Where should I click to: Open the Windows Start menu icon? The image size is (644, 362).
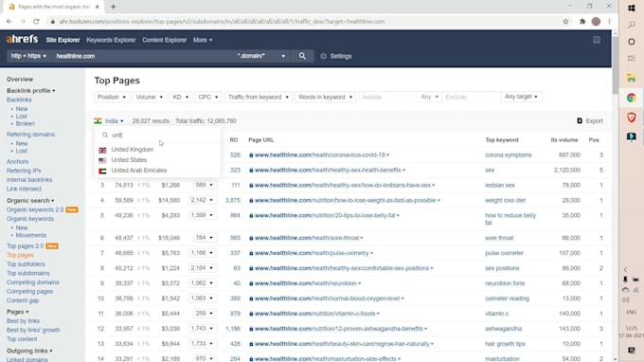coord(632,9)
